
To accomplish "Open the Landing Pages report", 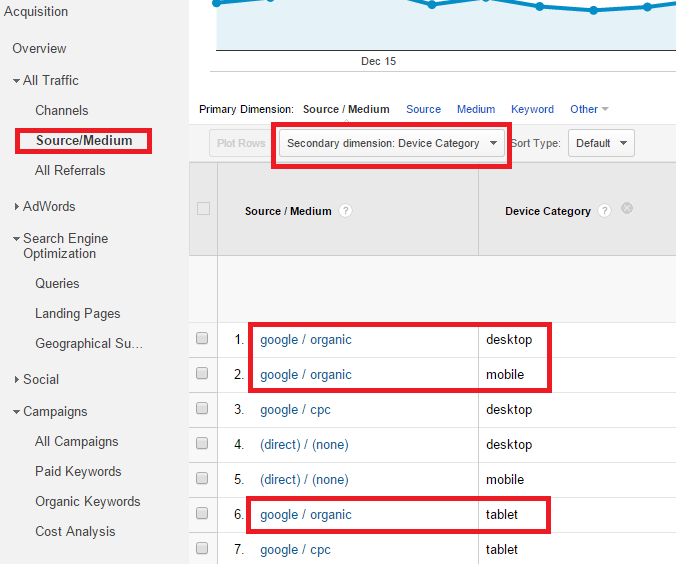I will [78, 313].
